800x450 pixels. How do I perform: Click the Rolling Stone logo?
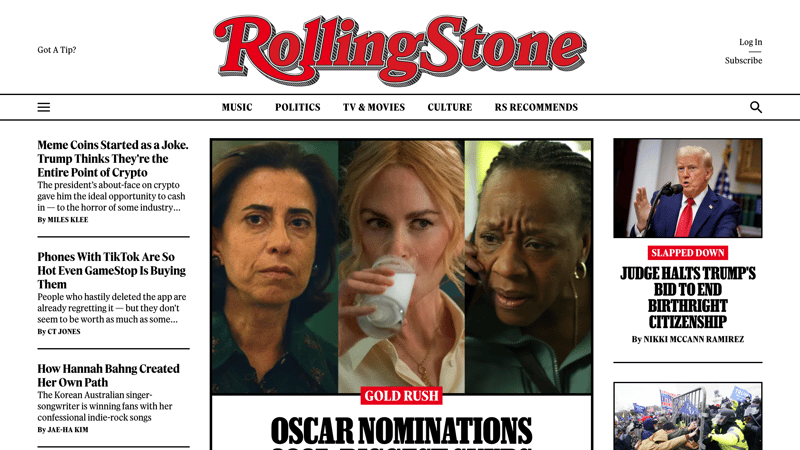(400, 50)
